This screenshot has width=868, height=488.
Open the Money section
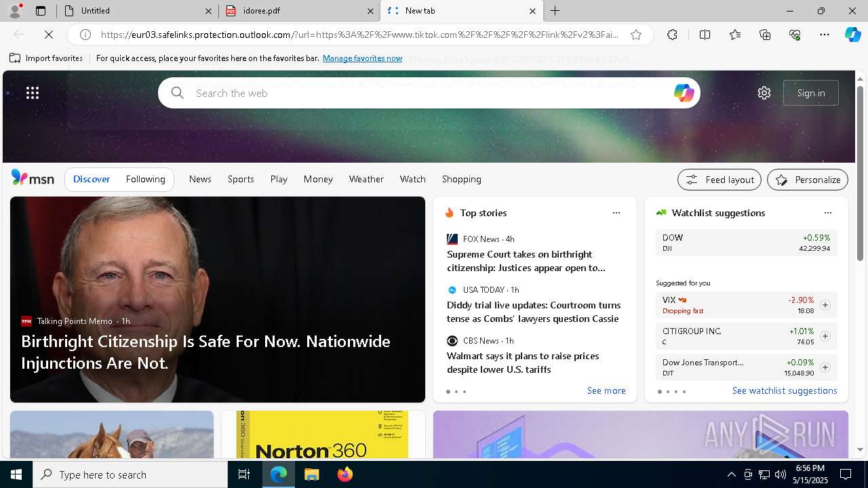[x=318, y=179]
